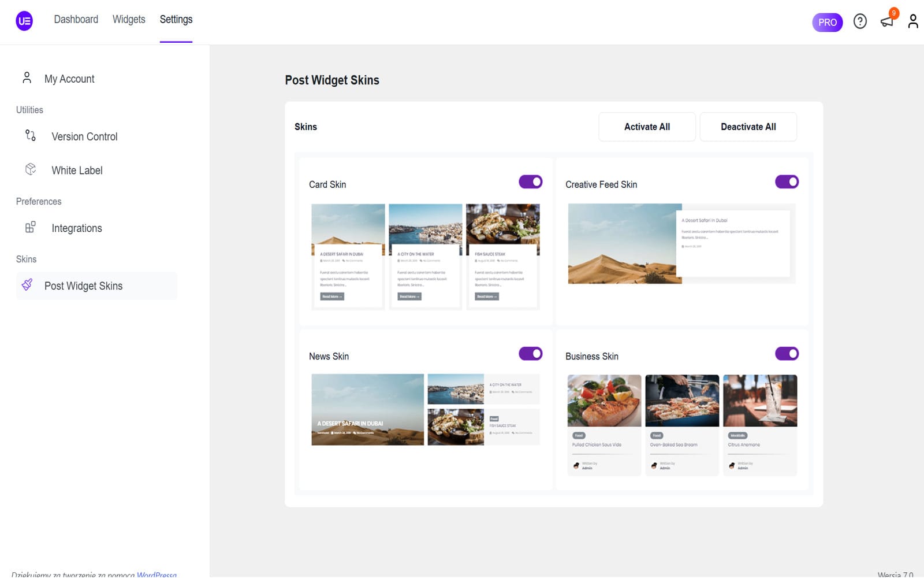Viewport: 924px width, 578px height.
Task: Select the Settings tab
Action: point(176,19)
